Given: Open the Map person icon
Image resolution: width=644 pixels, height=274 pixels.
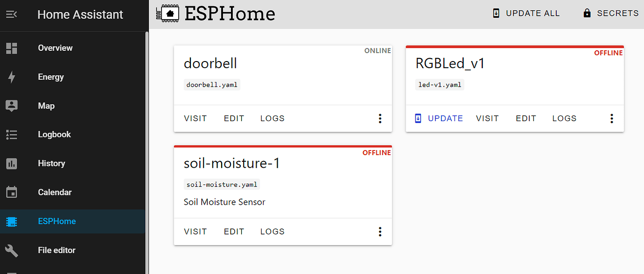Looking at the screenshot, I should 12,105.
